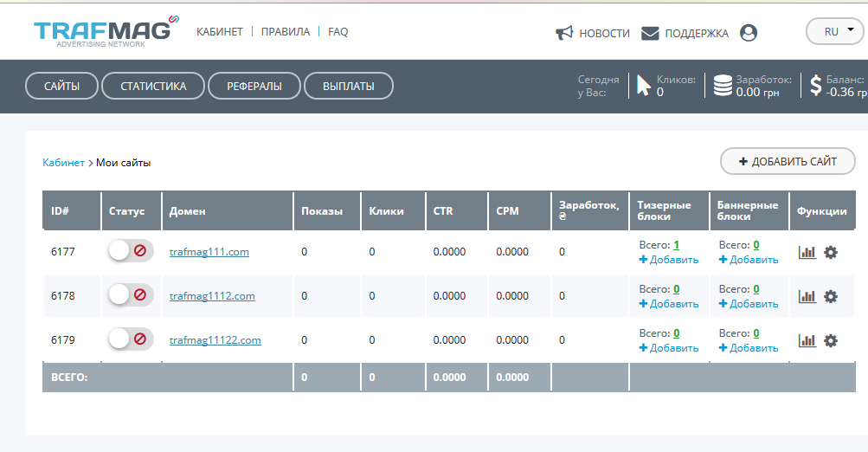Open statistics chart icon for trafmag111.com
The image size is (868, 452).
[807, 252]
